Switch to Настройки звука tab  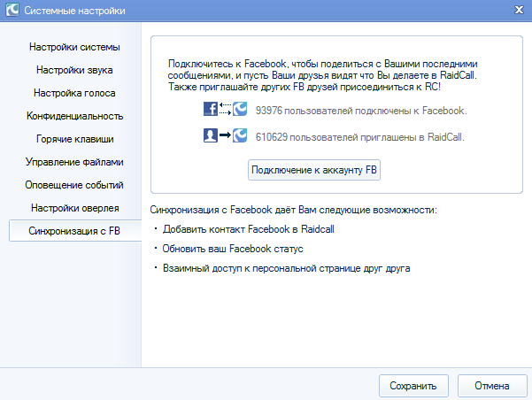[74, 70]
